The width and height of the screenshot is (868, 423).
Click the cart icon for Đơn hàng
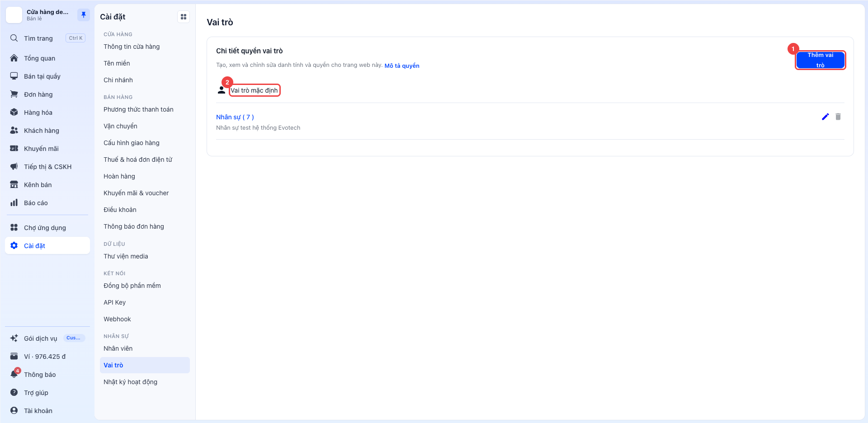14,94
